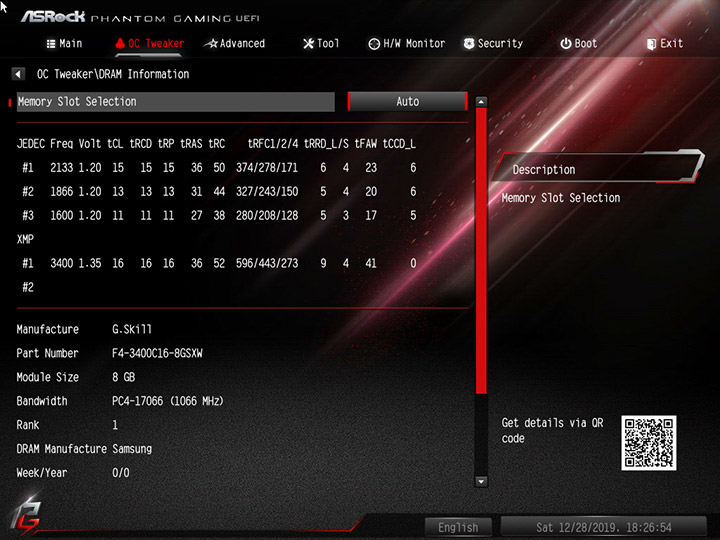Click the flame icon on OC Tweaker tab
Viewport: 720px width, 540px height.
click(x=120, y=44)
